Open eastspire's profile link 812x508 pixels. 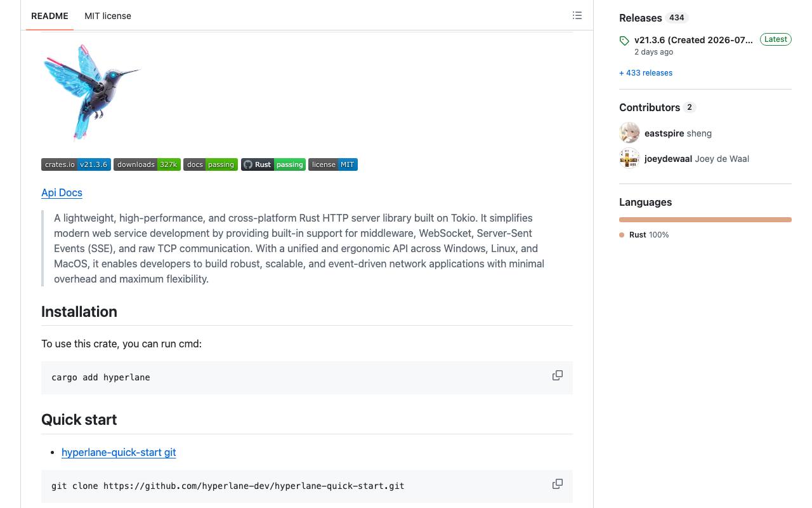tap(664, 133)
